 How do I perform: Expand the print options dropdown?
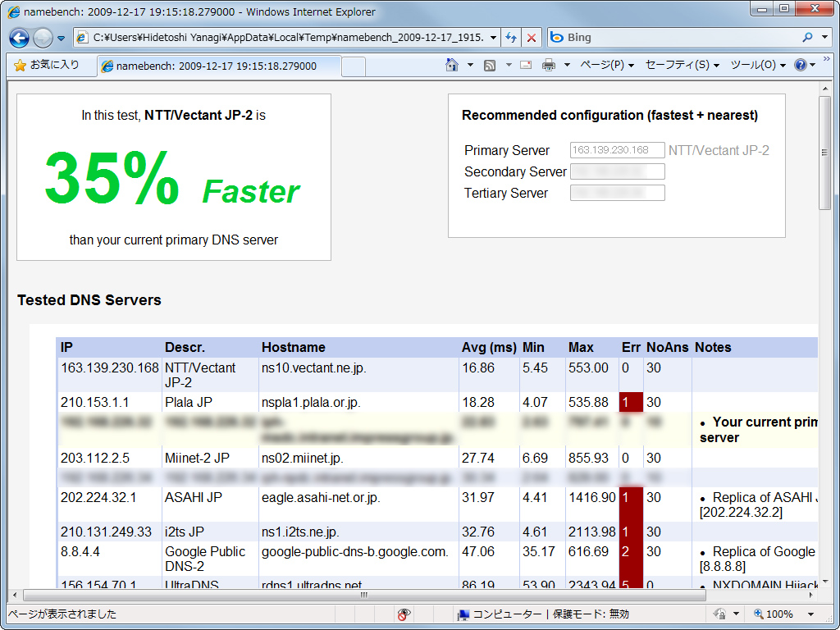(x=568, y=66)
